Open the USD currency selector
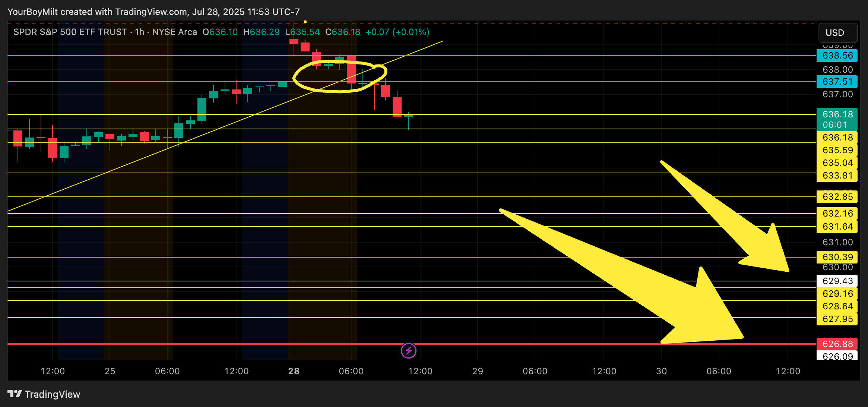The image size is (868, 407). pos(837,33)
